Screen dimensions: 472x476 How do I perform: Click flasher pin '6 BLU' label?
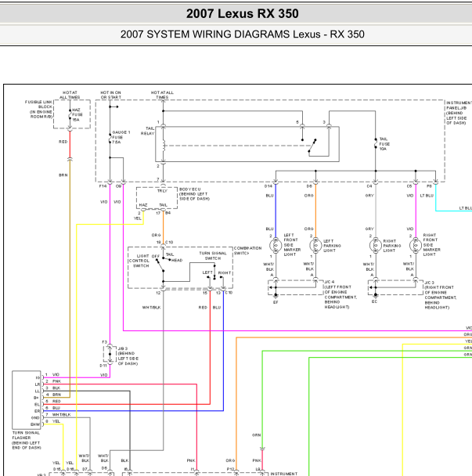(x=53, y=408)
